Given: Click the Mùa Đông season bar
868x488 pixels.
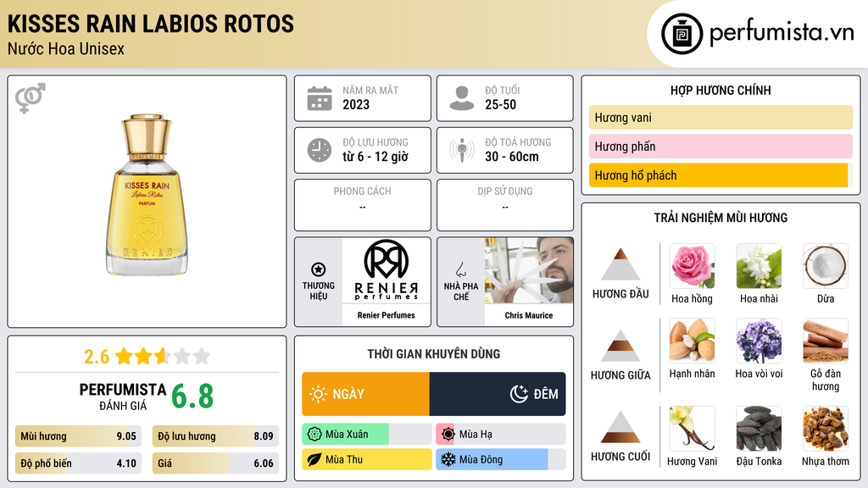Looking at the screenshot, I should click(501, 459).
